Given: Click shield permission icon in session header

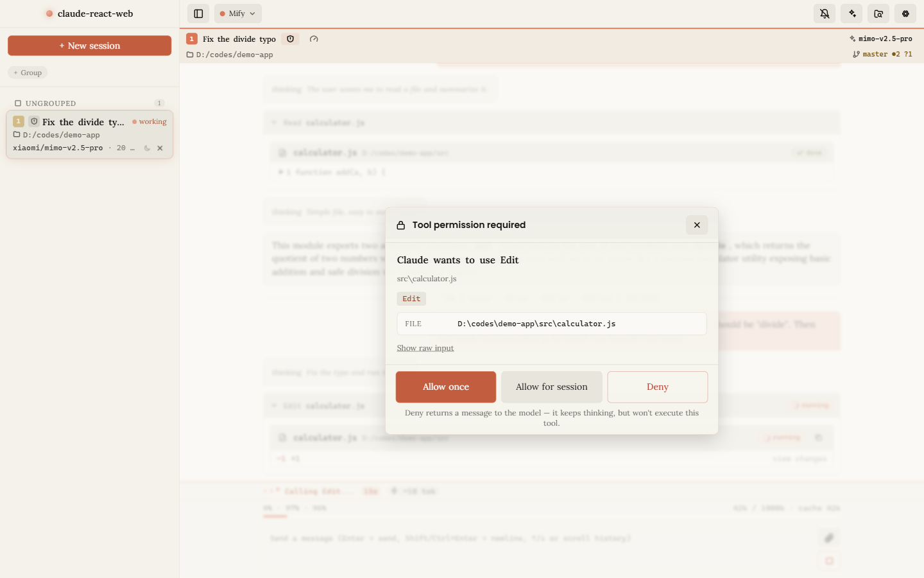Looking at the screenshot, I should pos(290,39).
